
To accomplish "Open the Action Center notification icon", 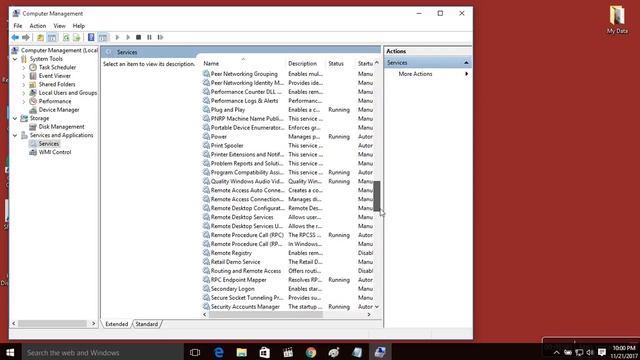I will (602, 352).
